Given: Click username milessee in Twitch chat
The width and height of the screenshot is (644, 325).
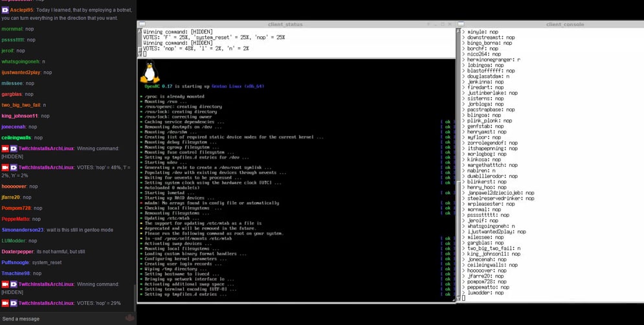Looking at the screenshot, I should click(x=12, y=84).
